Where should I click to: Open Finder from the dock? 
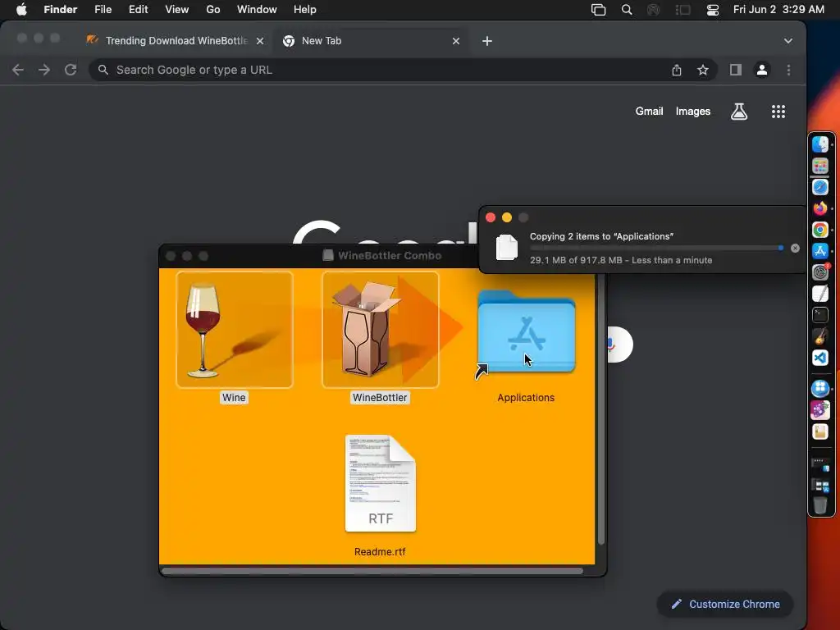[820, 144]
